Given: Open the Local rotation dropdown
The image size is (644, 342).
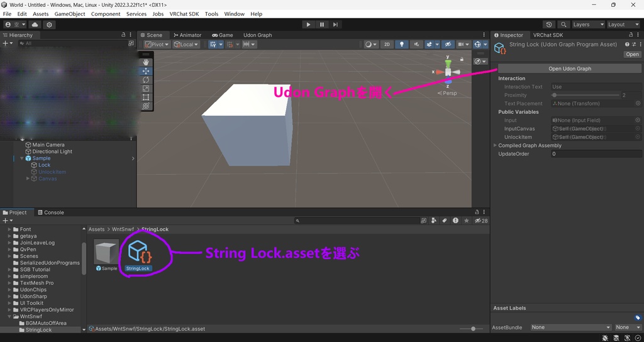Looking at the screenshot, I should pyautogui.click(x=186, y=45).
